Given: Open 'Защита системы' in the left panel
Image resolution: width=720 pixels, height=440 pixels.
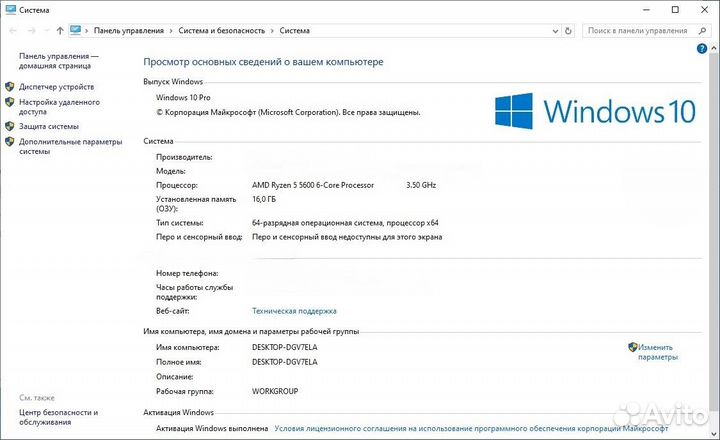Looking at the screenshot, I should coord(48,126).
